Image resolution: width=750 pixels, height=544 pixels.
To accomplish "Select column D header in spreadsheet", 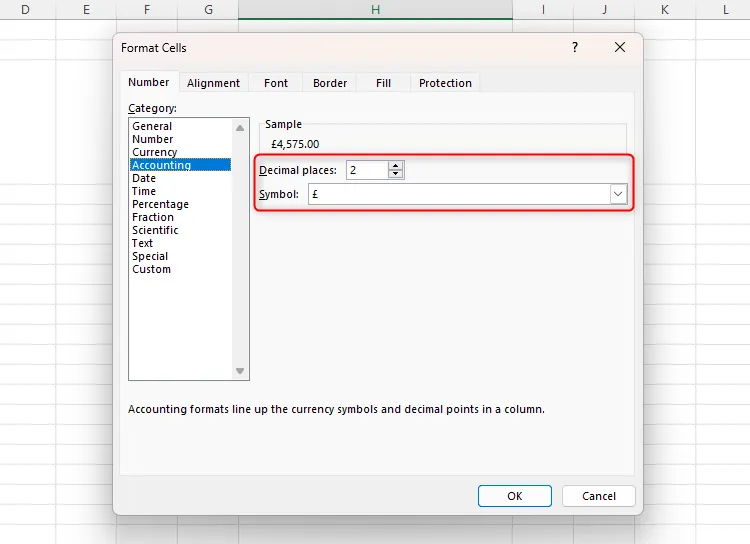I will coord(25,10).
